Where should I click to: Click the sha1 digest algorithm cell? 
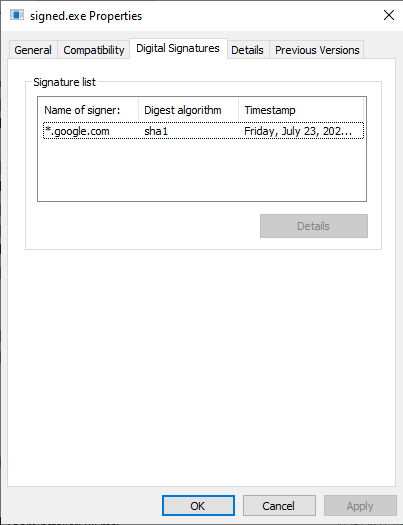click(156, 131)
